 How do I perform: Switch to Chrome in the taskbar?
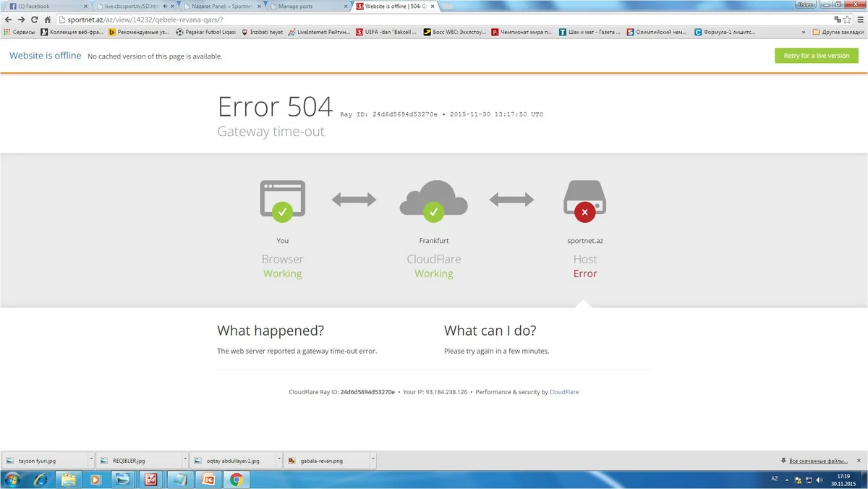[236, 479]
